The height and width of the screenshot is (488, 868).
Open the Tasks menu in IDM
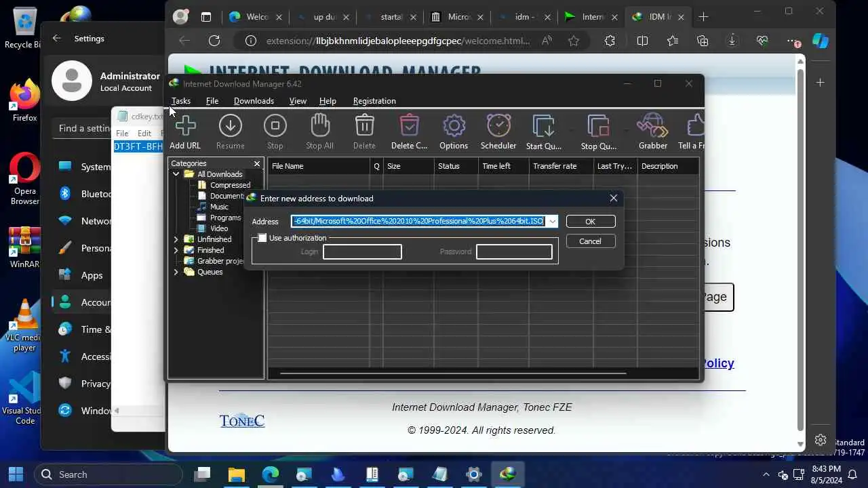point(181,101)
